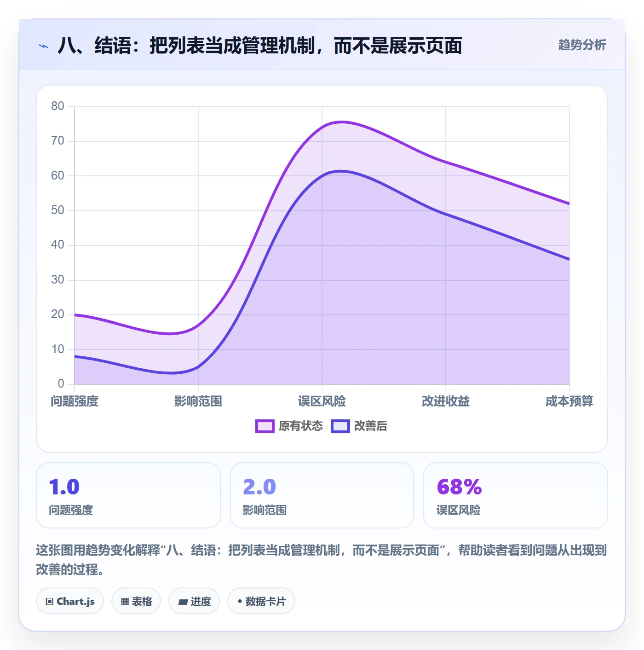Image resolution: width=644 pixels, height=650 pixels.
Task: Click the 50 y-axis value
Action: [57, 210]
